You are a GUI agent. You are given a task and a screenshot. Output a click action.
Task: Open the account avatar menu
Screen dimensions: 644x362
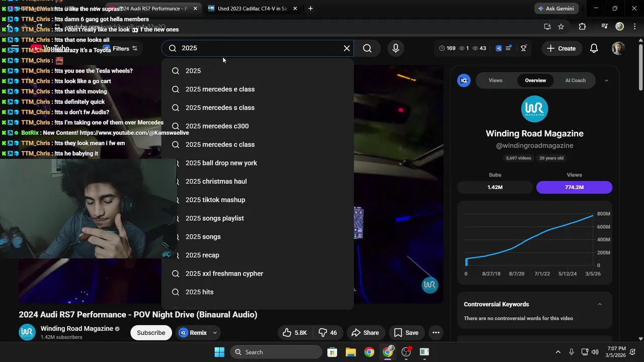[618, 48]
